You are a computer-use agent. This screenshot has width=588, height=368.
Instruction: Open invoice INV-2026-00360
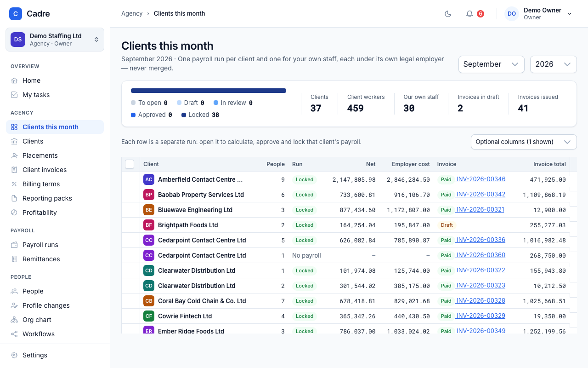coord(481,255)
